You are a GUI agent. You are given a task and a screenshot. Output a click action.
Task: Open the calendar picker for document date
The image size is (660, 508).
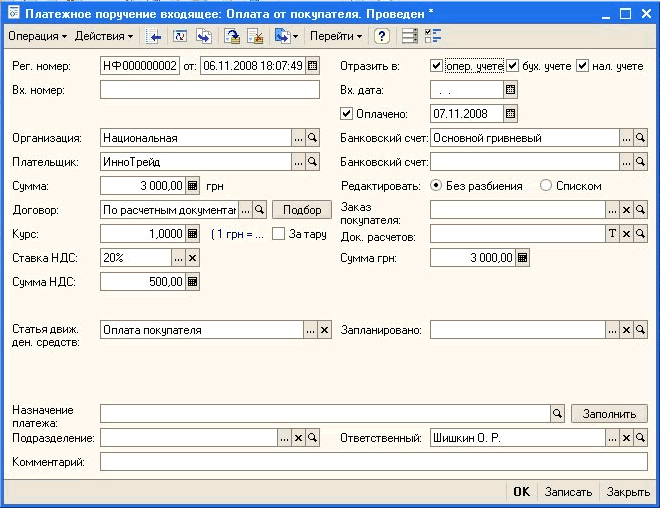tap(312, 66)
